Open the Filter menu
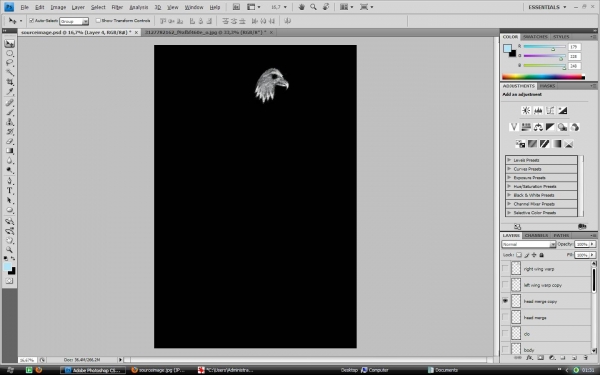 [117, 7]
